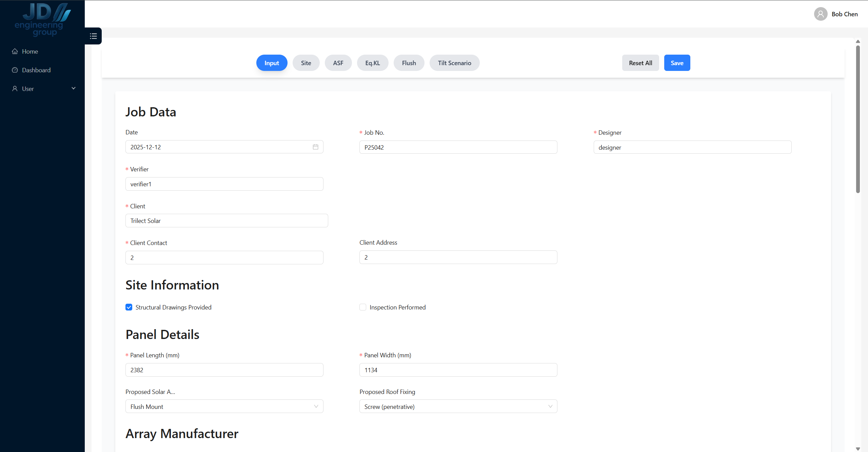This screenshot has width=868, height=452.
Task: Click the scrollbar up arrow
Action: [858, 41]
